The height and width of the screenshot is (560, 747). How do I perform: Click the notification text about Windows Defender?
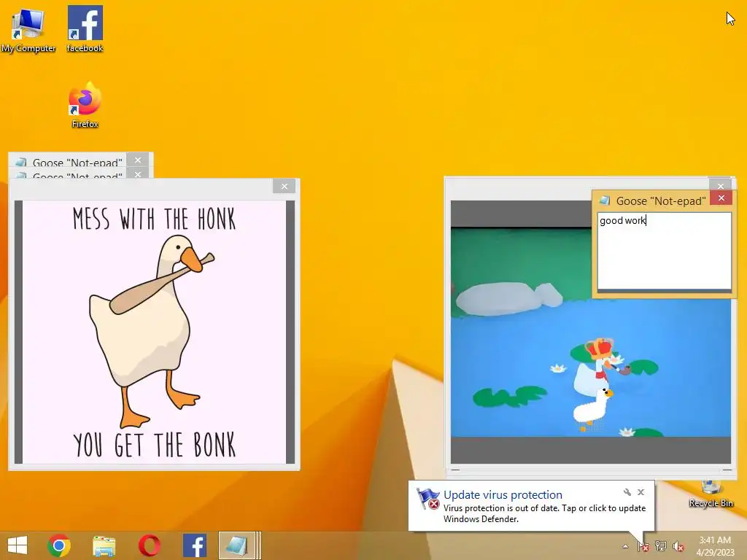544,513
